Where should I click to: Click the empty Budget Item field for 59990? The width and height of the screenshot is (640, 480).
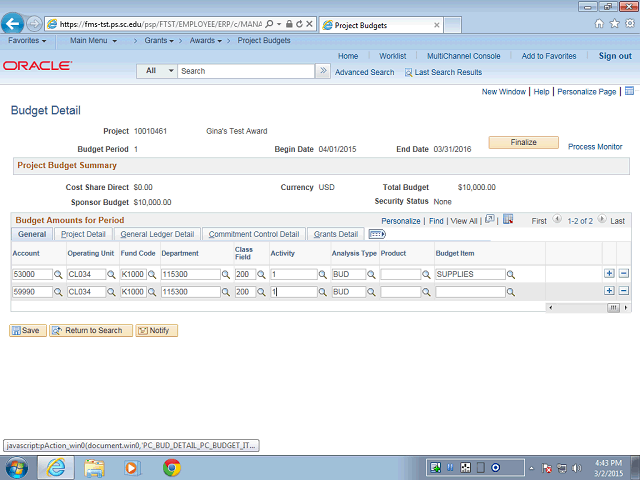point(470,292)
